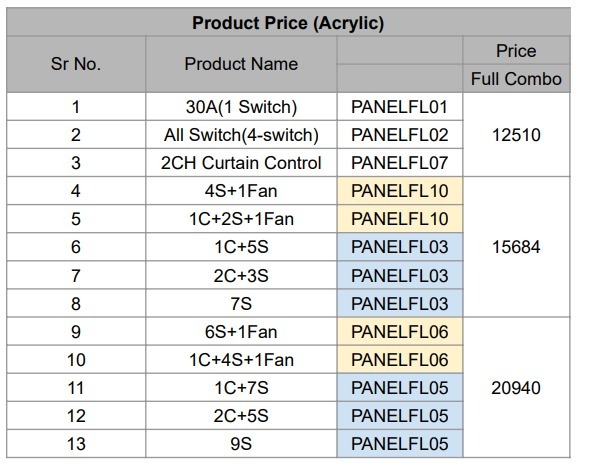Click the price cell 15684
This screenshot has height=470, width=590.
click(x=517, y=247)
